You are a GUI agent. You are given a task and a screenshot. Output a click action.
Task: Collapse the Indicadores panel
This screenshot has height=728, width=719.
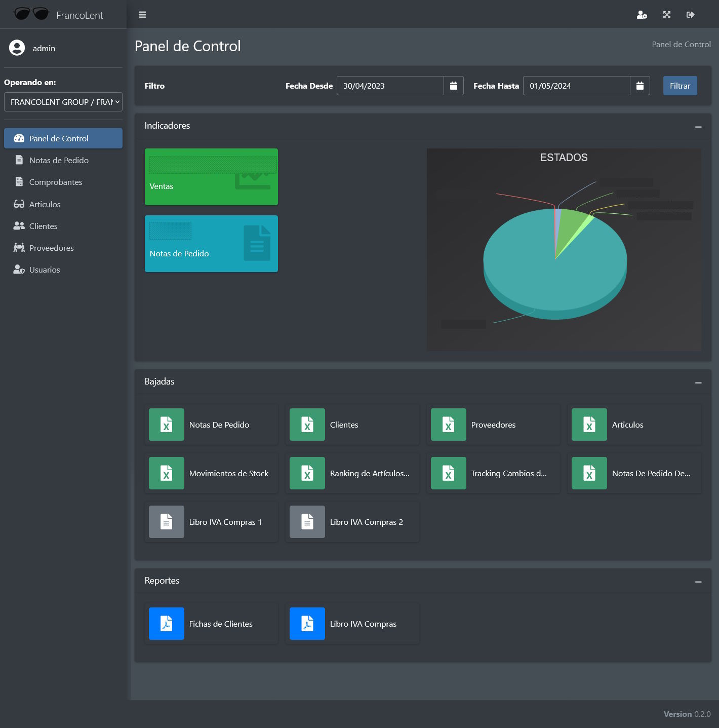point(698,126)
